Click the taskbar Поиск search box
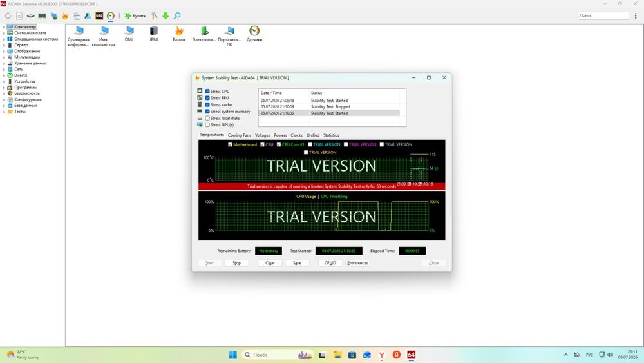644x363 pixels. pos(278,355)
